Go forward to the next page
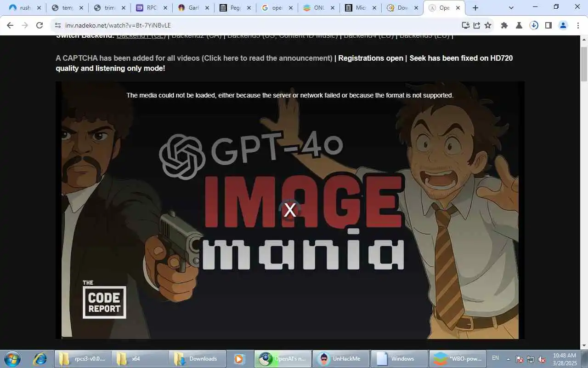The width and height of the screenshot is (588, 368). pyautogui.click(x=25, y=25)
